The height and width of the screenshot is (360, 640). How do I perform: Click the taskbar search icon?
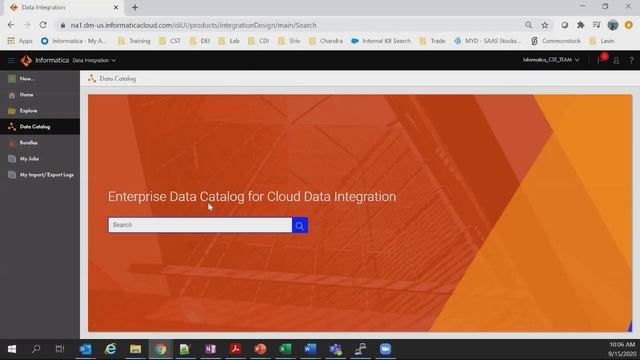click(x=36, y=349)
